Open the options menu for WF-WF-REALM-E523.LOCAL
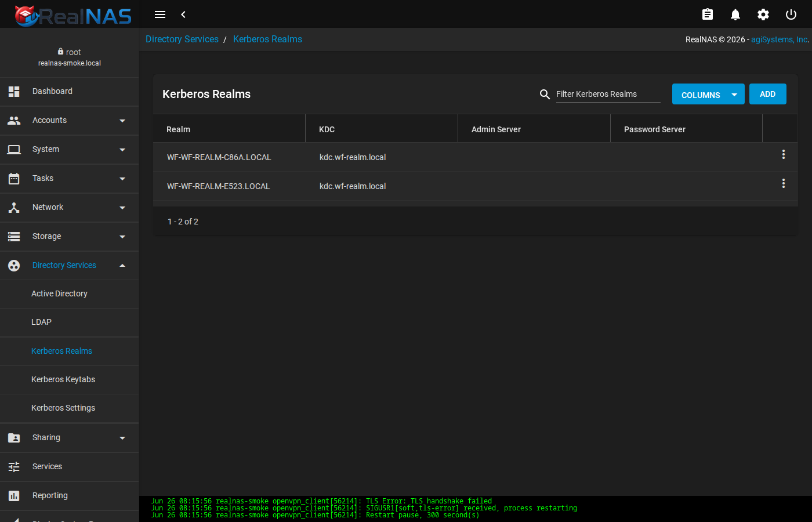Image resolution: width=812 pixels, height=522 pixels. pyautogui.click(x=784, y=183)
